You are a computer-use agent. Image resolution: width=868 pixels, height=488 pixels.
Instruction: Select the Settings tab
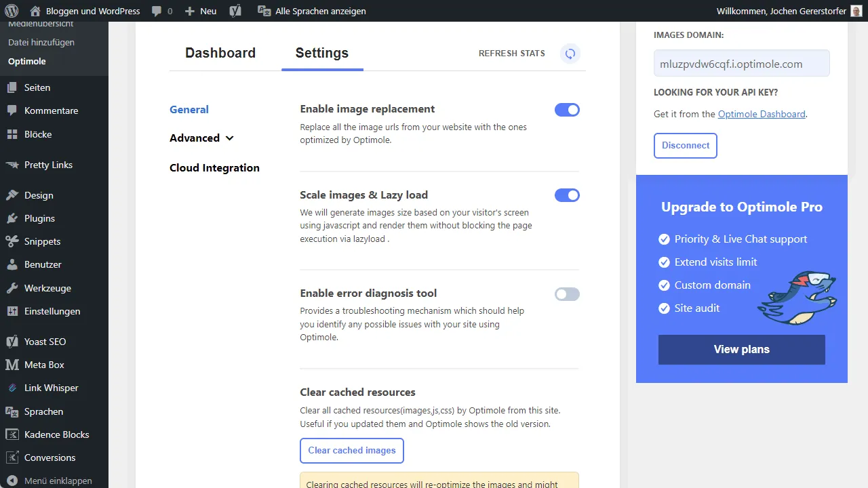click(322, 53)
